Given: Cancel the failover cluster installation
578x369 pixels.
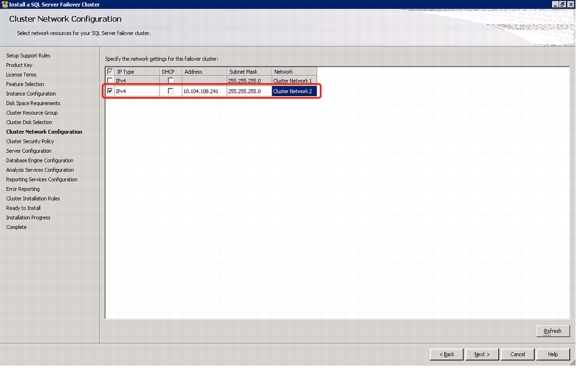Looking at the screenshot, I should [518, 355].
